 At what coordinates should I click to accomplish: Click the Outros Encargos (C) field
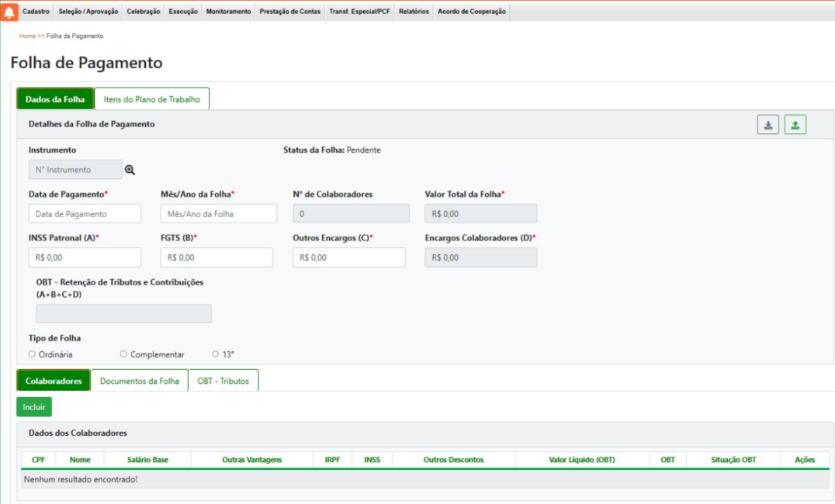(348, 257)
